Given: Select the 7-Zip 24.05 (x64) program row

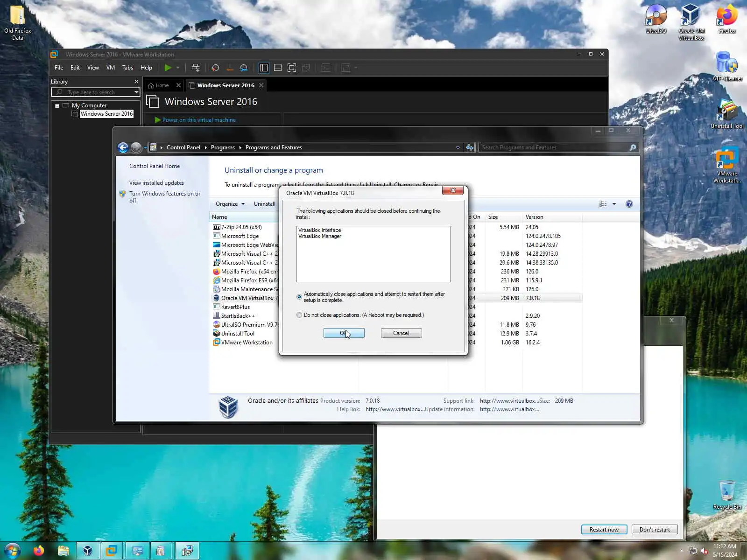Looking at the screenshot, I should point(397,227).
